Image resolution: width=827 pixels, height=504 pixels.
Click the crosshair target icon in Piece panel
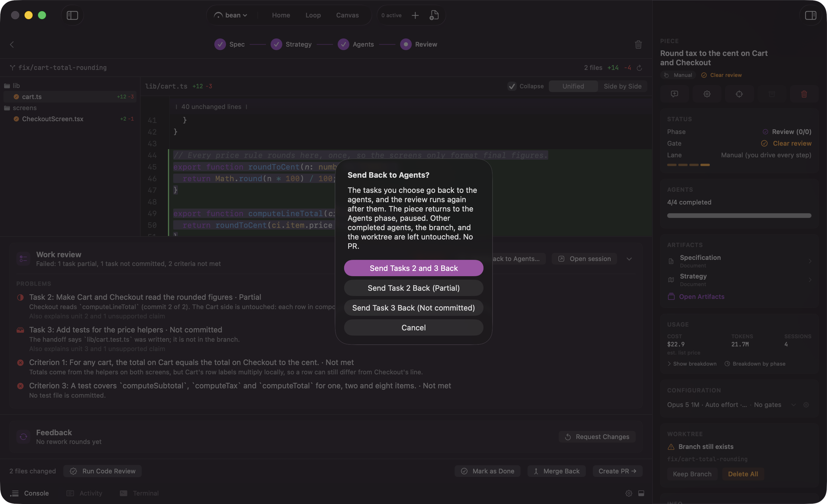(739, 94)
